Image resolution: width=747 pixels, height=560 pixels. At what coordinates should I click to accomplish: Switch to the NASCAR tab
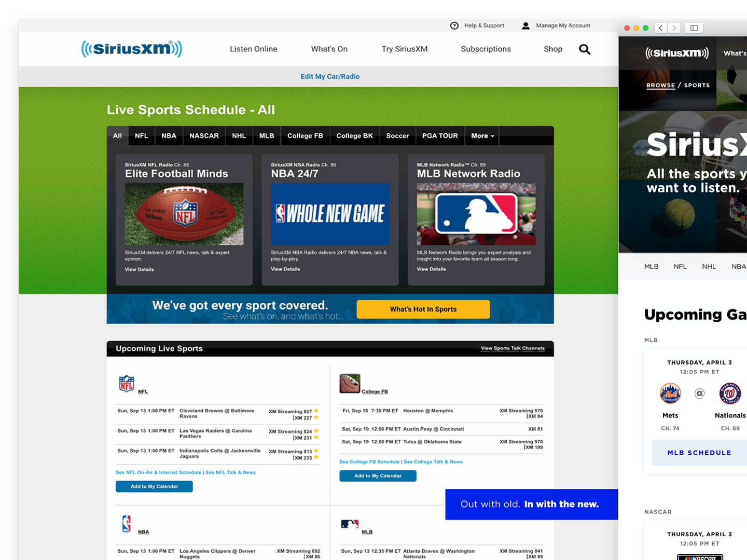[204, 136]
